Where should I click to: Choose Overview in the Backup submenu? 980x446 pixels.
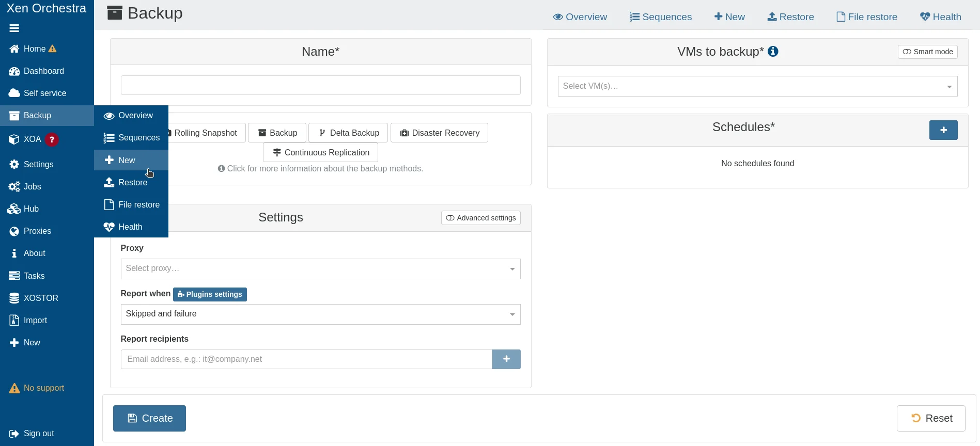[x=131, y=116]
